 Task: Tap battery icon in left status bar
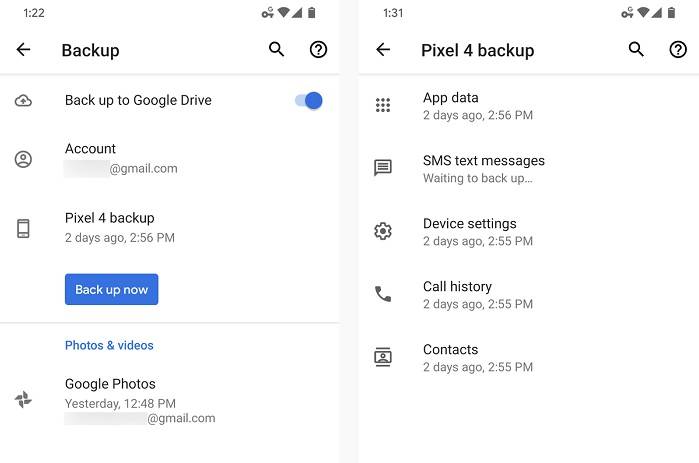click(312, 12)
